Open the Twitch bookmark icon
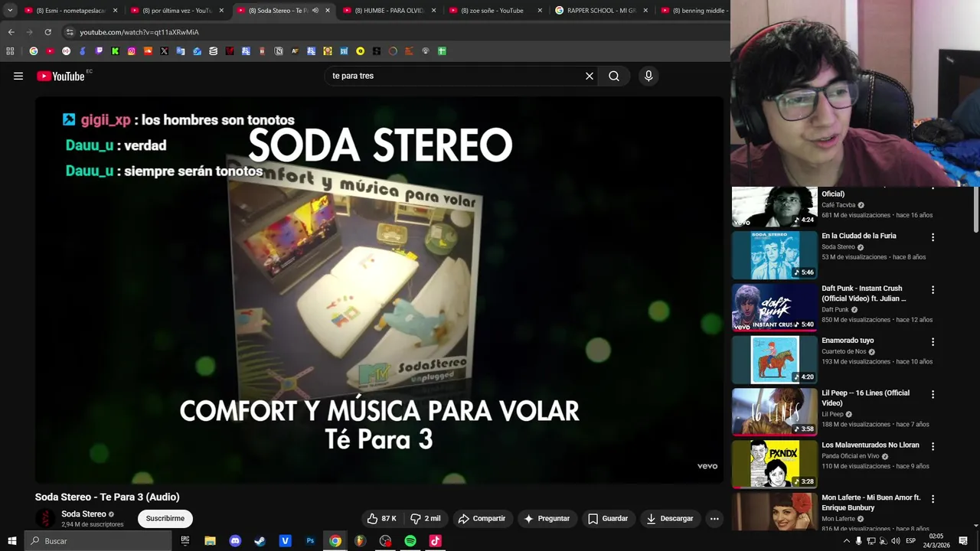 tap(99, 51)
